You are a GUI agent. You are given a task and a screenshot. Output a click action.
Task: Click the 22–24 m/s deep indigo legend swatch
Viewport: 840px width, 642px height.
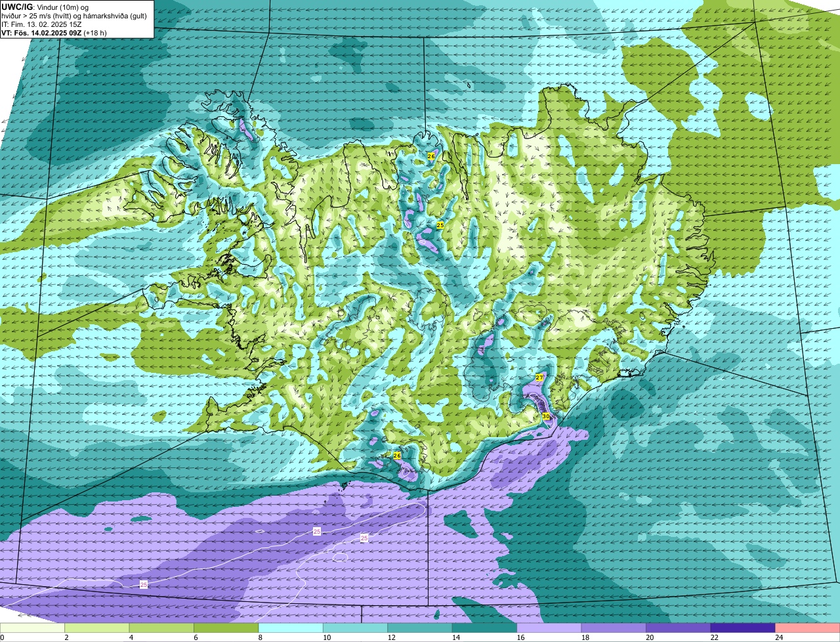[743, 628]
